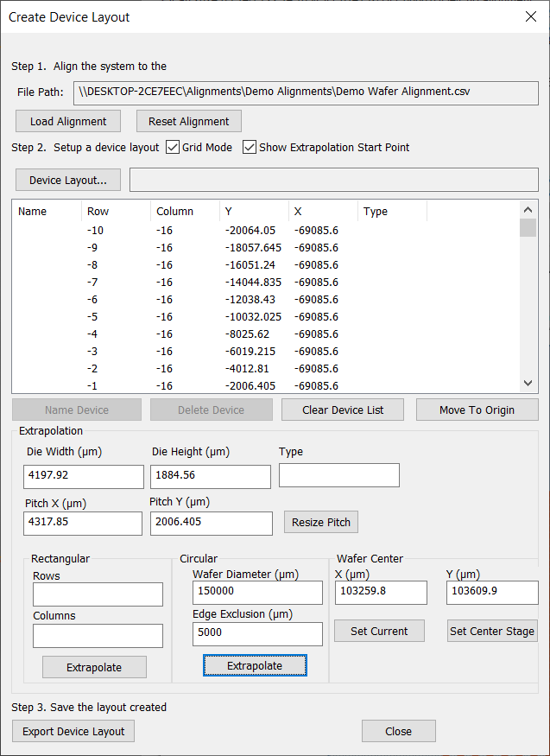
Task: Toggle Show Extrapolation Start Point checkbox
Action: (x=250, y=147)
